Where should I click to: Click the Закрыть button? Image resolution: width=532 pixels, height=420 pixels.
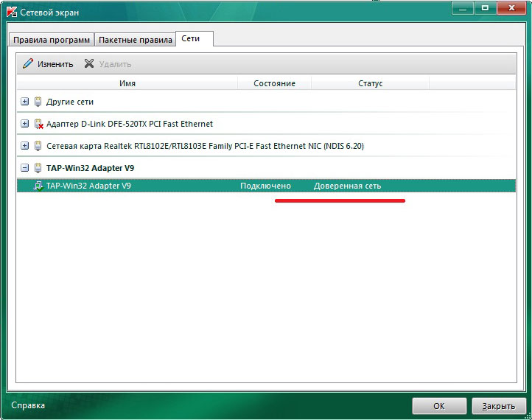tap(499, 406)
